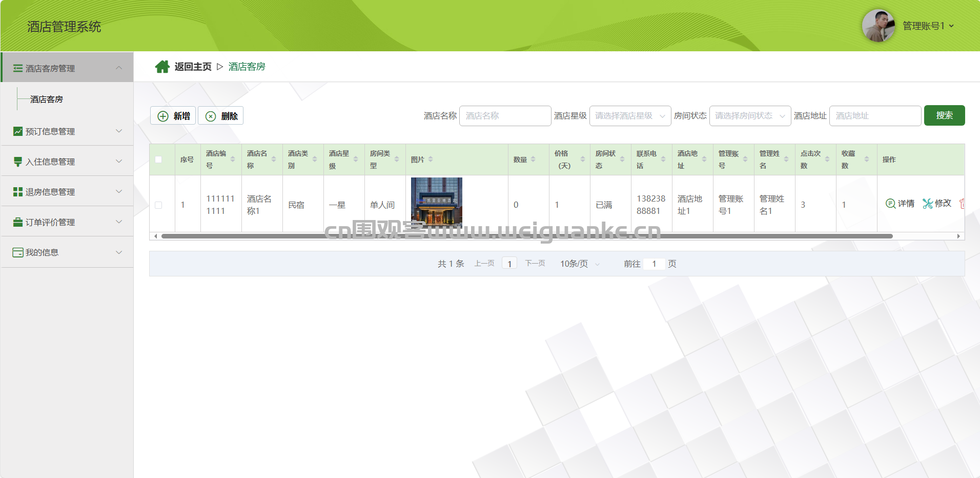Click the 订单评价管理 briefcase icon
The width and height of the screenshot is (980, 478).
pyautogui.click(x=18, y=222)
